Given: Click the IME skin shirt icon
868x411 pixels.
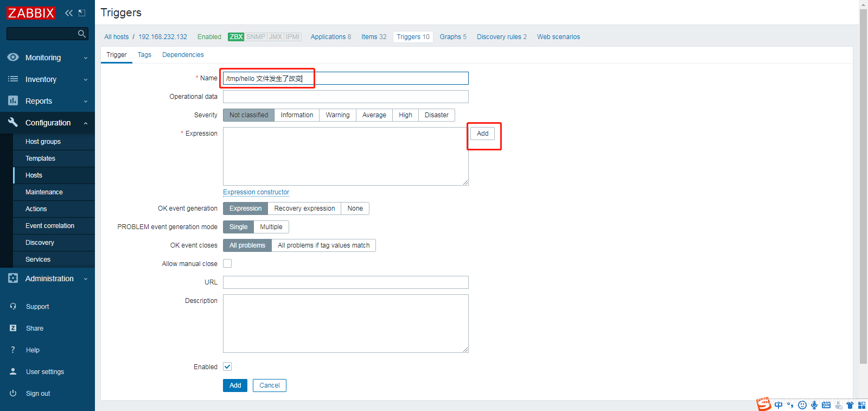Looking at the screenshot, I should coord(850,405).
